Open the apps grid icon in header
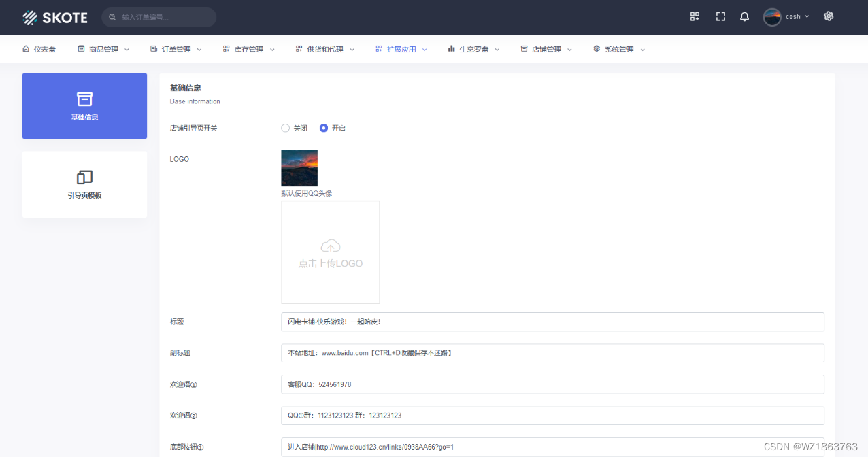The height and width of the screenshot is (457, 868). [x=695, y=16]
